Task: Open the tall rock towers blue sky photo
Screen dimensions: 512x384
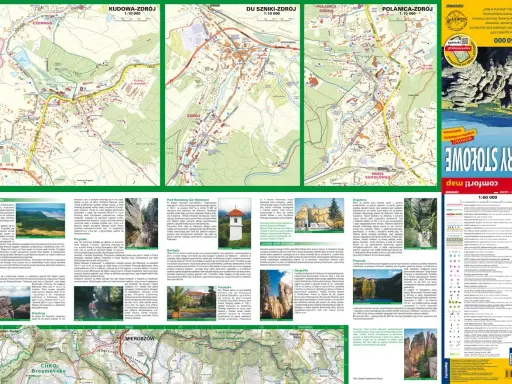Action: click(x=276, y=295)
